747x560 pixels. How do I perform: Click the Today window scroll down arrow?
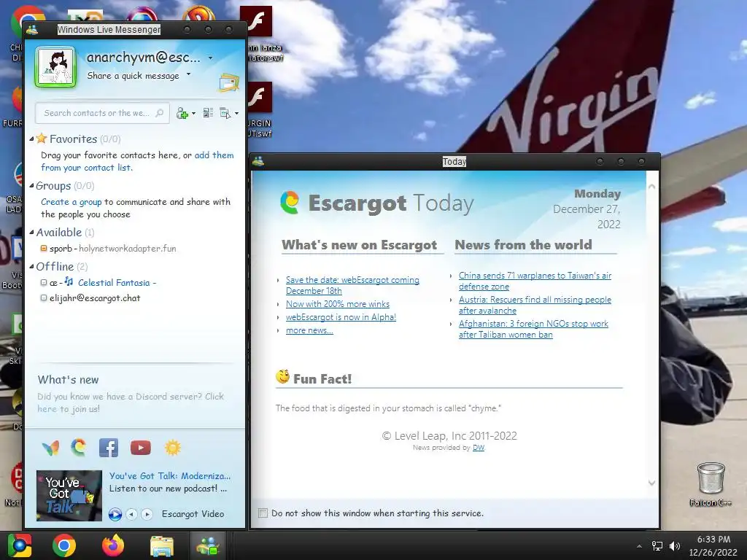click(x=651, y=483)
